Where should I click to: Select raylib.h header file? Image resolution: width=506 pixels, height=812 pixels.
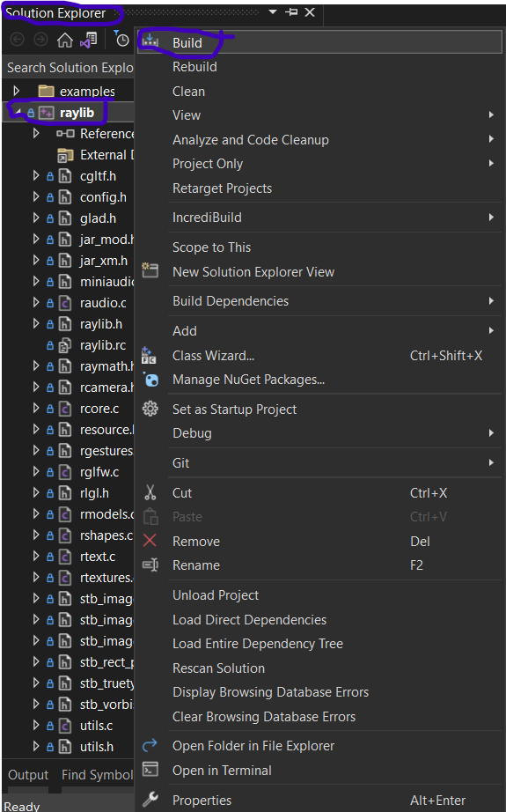[x=101, y=324]
